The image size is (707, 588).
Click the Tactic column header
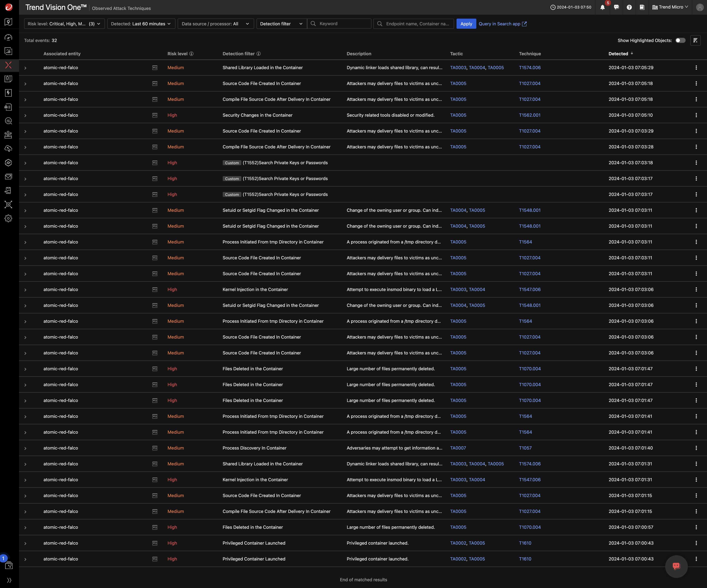[456, 54]
